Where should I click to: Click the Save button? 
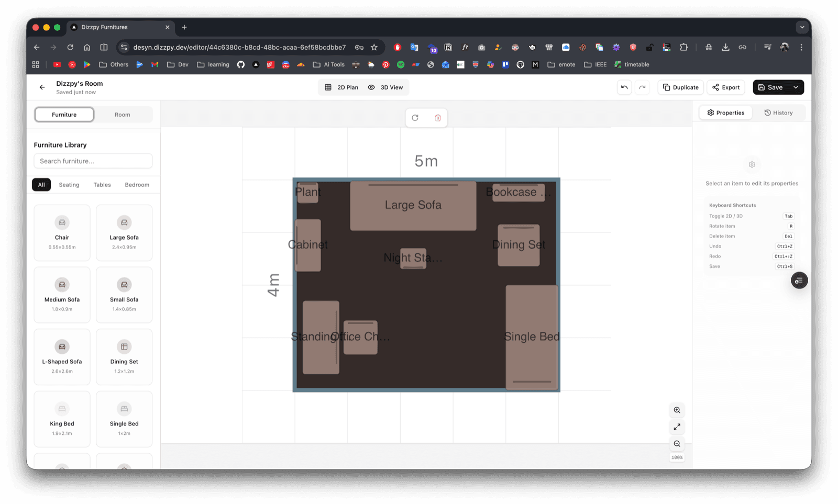770,87
